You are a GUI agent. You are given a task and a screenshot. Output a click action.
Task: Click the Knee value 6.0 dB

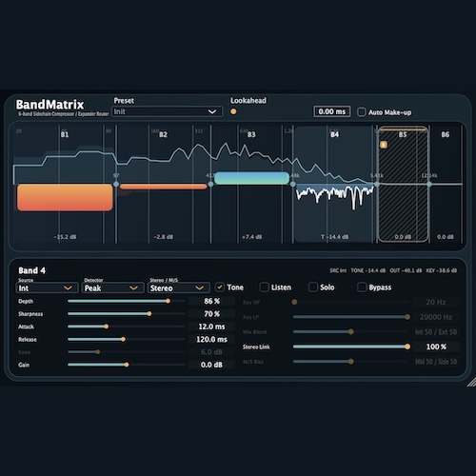(x=211, y=352)
